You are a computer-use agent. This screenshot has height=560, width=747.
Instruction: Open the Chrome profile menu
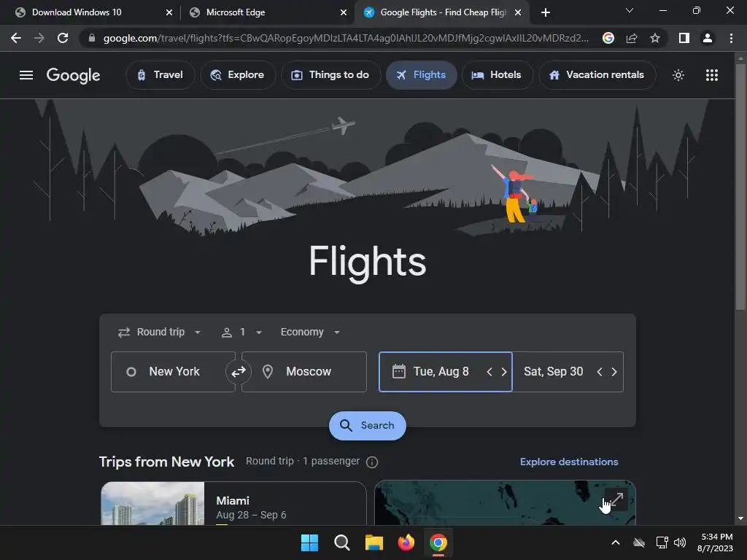tap(708, 38)
